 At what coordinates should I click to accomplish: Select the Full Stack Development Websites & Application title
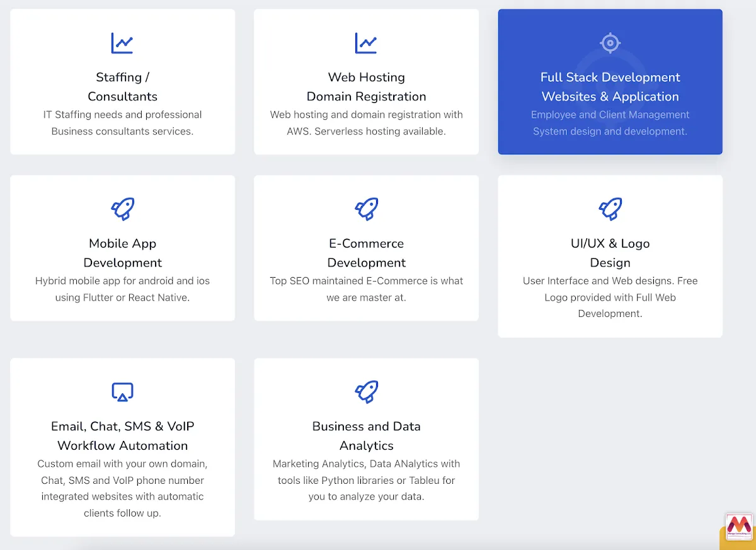point(610,87)
